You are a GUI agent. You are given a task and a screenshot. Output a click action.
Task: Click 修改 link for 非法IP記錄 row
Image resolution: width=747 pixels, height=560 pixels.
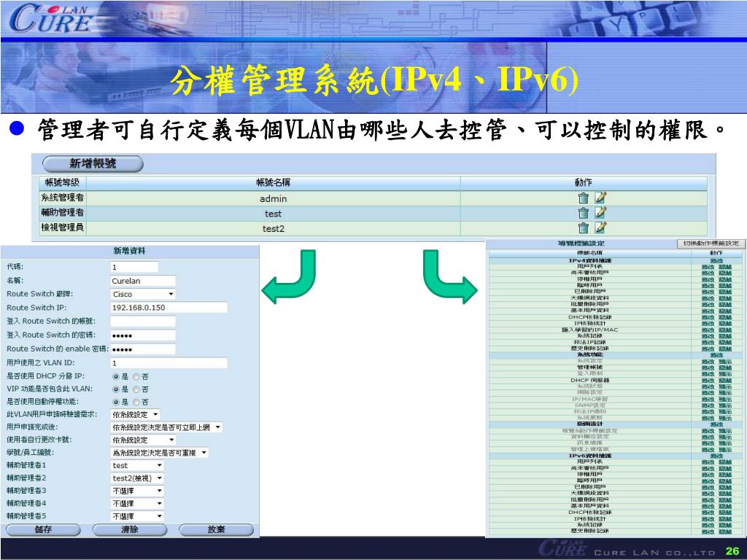[708, 343]
